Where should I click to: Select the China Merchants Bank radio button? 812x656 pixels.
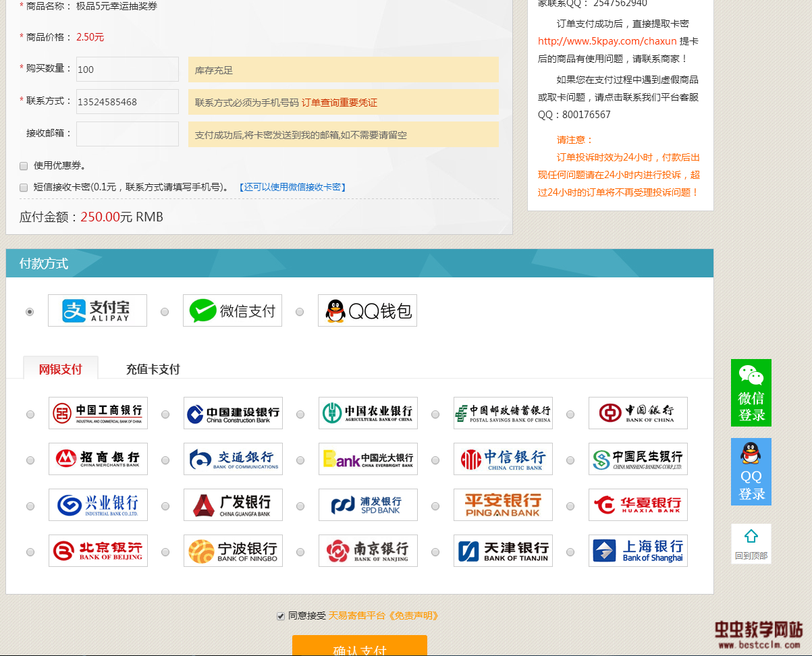pyautogui.click(x=30, y=460)
